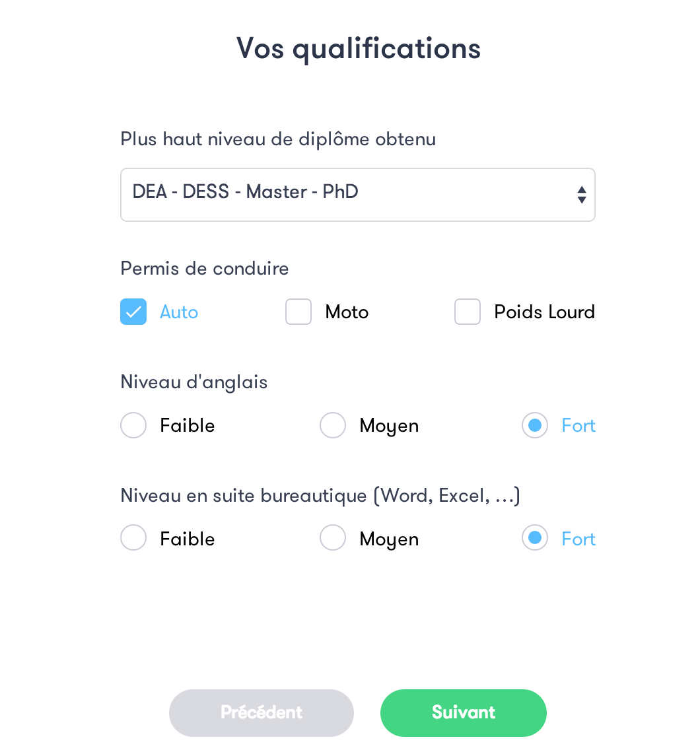Click the 'Poids Lourd' label text

tap(544, 312)
